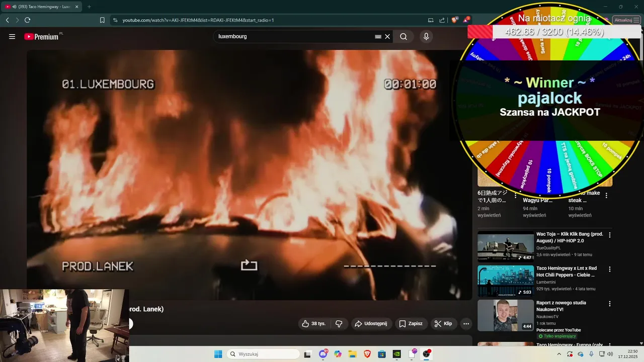The height and width of the screenshot is (362, 644).
Task: Open the Brave Shields lion icon
Action: (454, 20)
